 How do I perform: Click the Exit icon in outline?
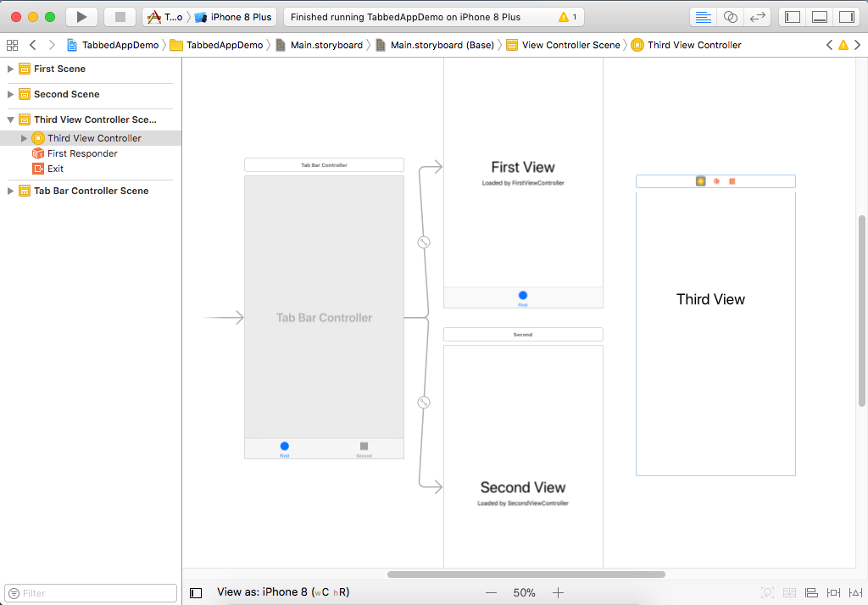(37, 169)
